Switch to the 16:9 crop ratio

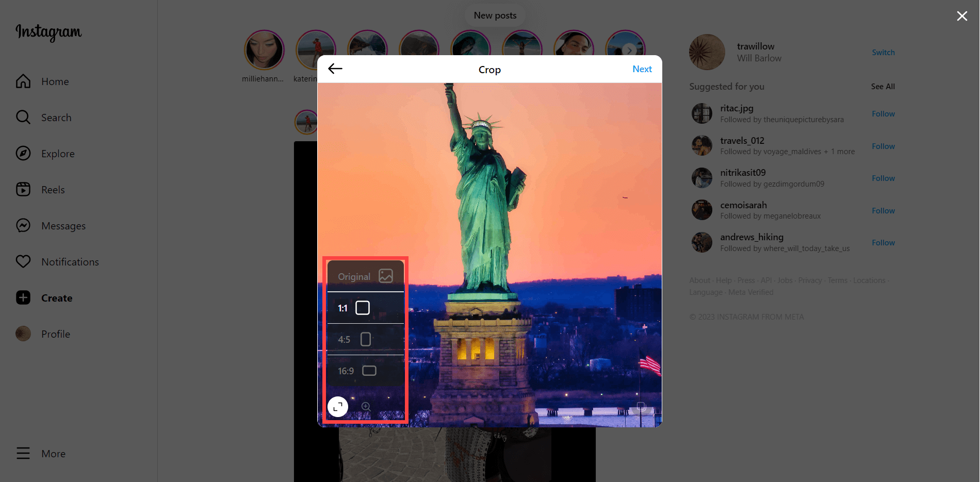[x=369, y=370]
